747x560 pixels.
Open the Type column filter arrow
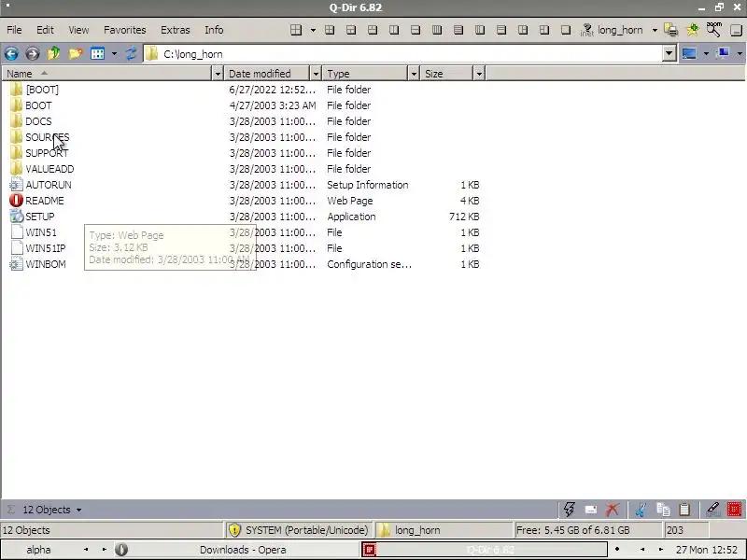(x=414, y=74)
